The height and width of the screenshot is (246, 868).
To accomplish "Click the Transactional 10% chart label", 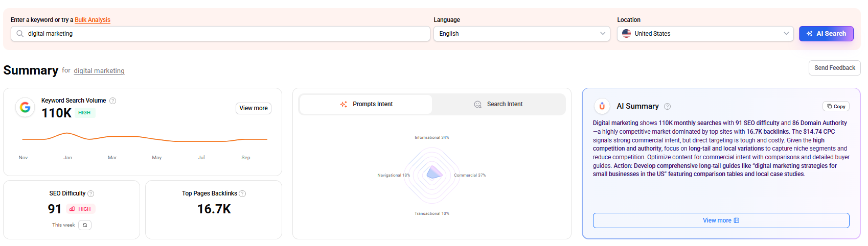I will pyautogui.click(x=432, y=214).
